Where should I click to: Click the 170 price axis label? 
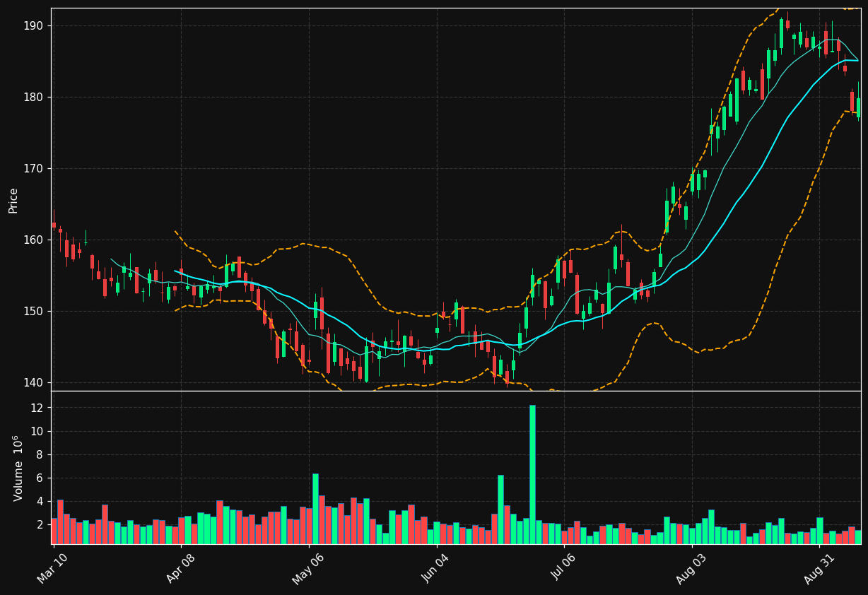[33, 169]
